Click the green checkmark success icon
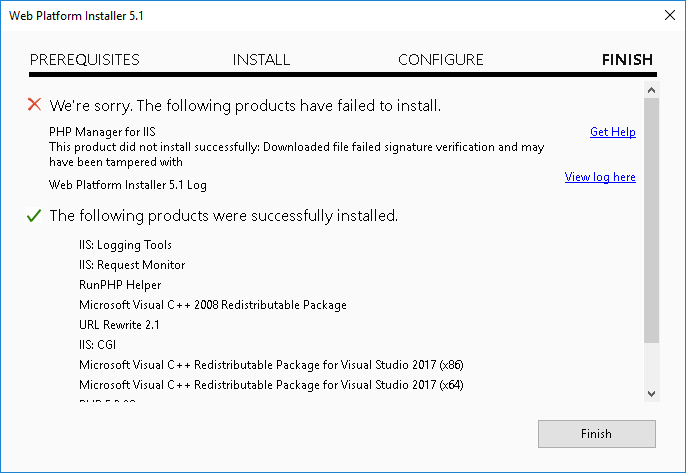Screen dimensions: 686x473 34,215
